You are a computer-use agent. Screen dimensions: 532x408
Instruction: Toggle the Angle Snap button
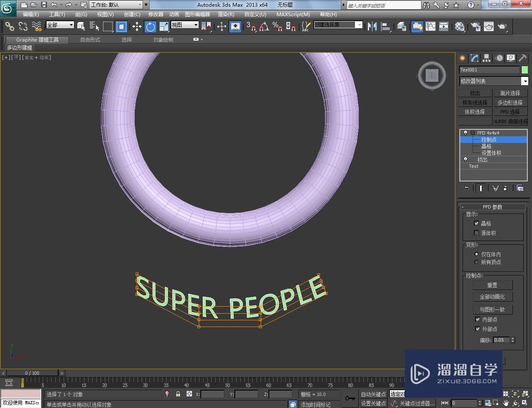click(x=264, y=27)
